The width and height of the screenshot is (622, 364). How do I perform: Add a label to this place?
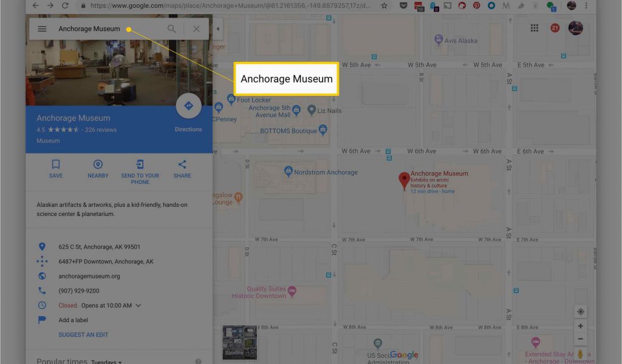[73, 320]
